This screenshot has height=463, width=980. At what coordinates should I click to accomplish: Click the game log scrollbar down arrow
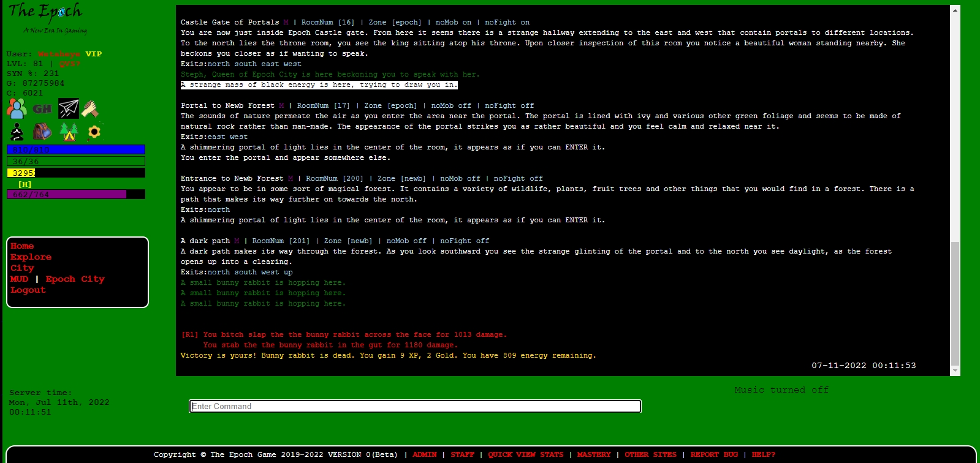pos(954,371)
